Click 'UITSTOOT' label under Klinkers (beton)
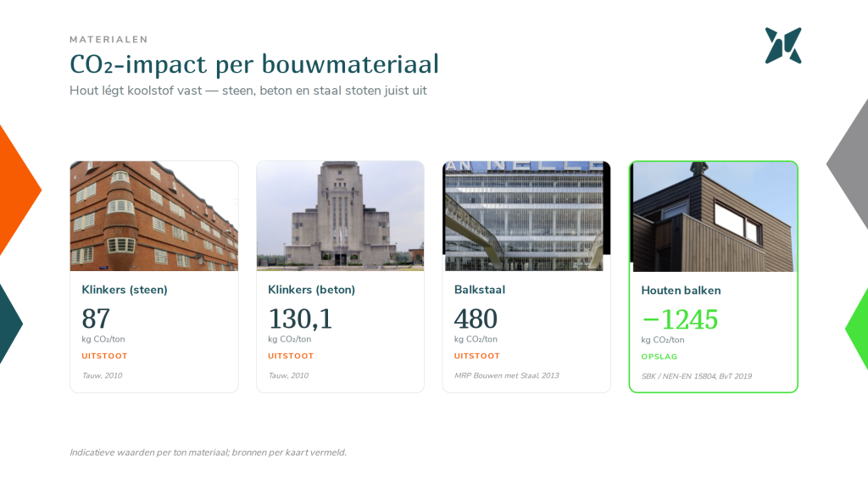 tap(291, 356)
